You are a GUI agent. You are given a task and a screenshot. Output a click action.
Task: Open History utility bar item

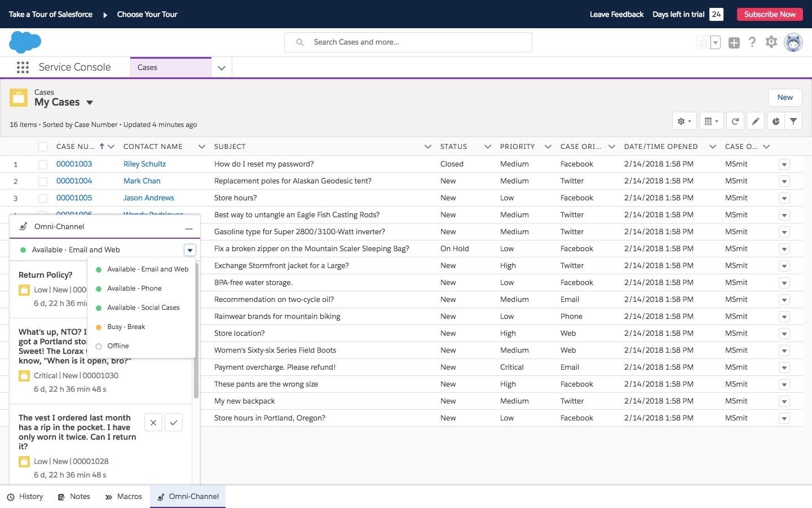25,497
